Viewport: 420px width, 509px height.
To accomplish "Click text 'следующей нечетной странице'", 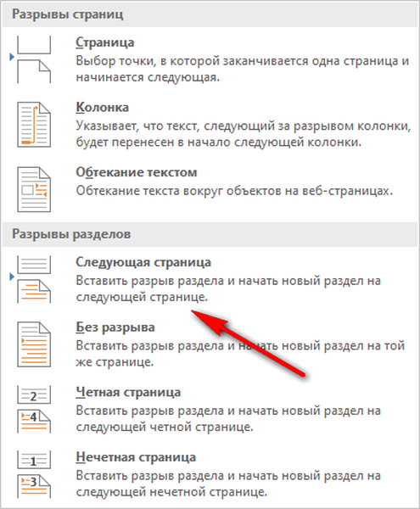I will point(171,491).
